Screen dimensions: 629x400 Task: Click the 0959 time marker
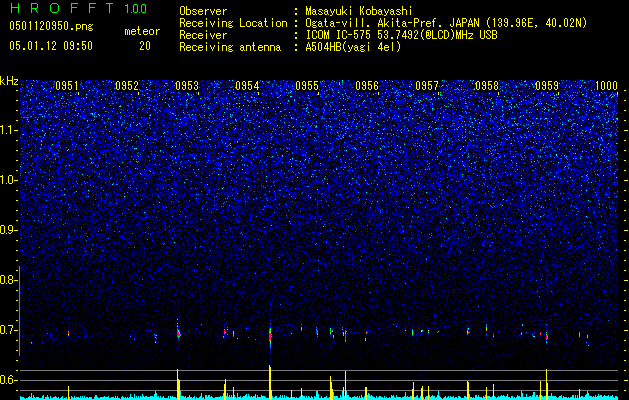(x=547, y=86)
